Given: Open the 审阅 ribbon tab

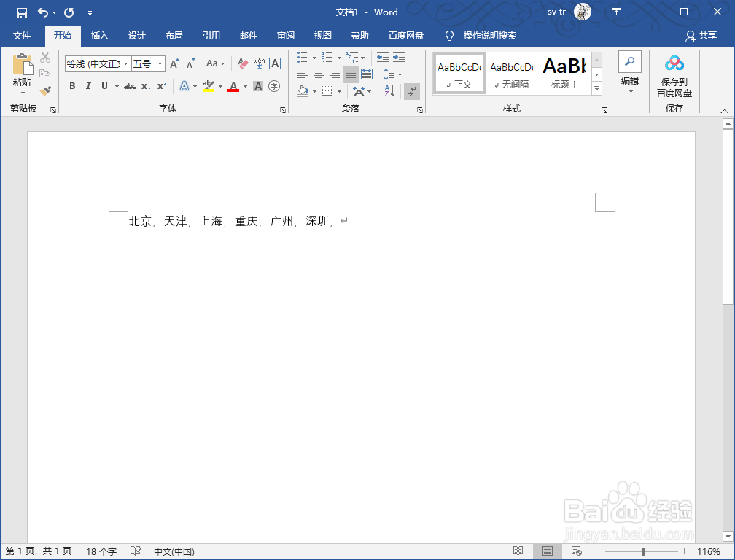Looking at the screenshot, I should click(286, 36).
